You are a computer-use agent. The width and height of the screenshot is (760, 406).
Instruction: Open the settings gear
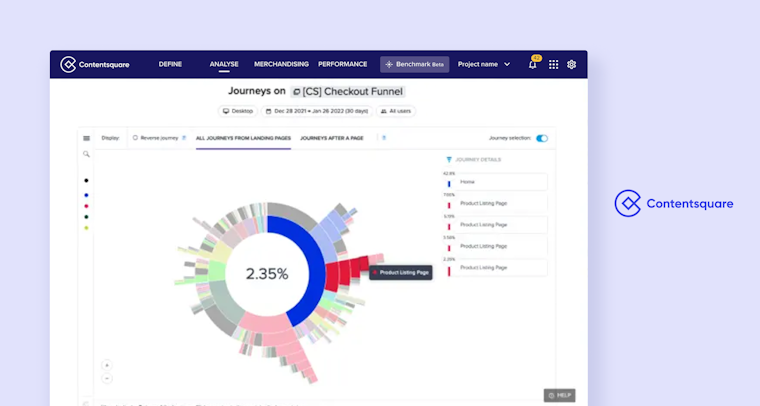[571, 64]
